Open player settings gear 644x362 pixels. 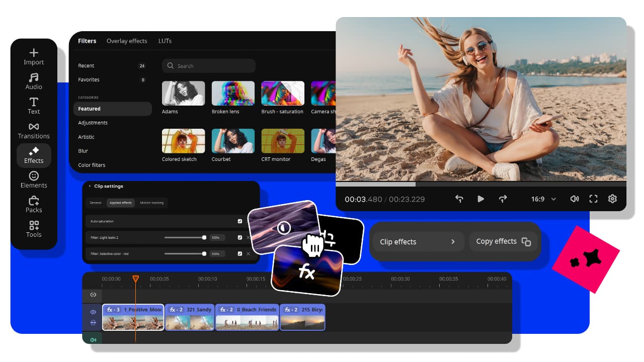pos(612,199)
